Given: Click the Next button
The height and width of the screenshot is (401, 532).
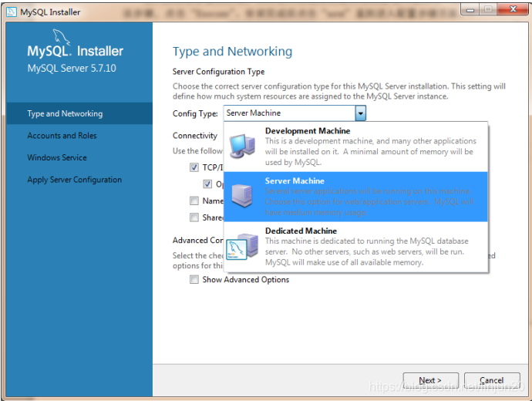Looking at the screenshot, I should (430, 380).
